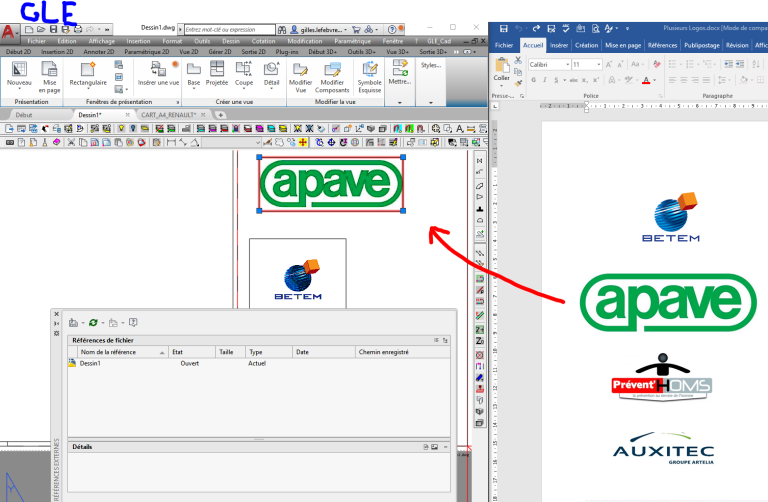Click new drawing tab plus button
768x502 pixels.
click(221, 115)
